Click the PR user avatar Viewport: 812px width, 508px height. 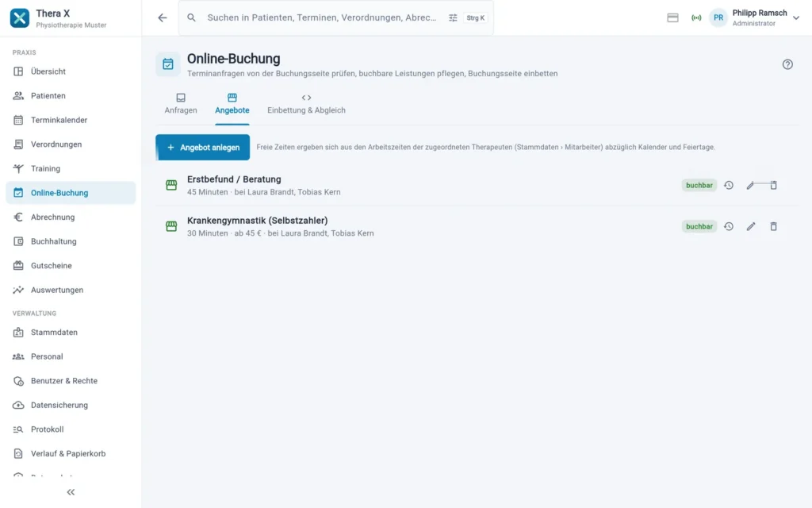point(718,17)
